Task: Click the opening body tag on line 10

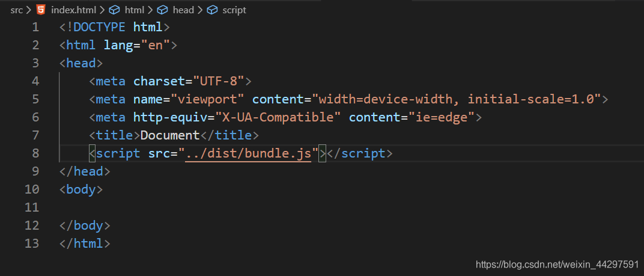Action: click(81, 189)
